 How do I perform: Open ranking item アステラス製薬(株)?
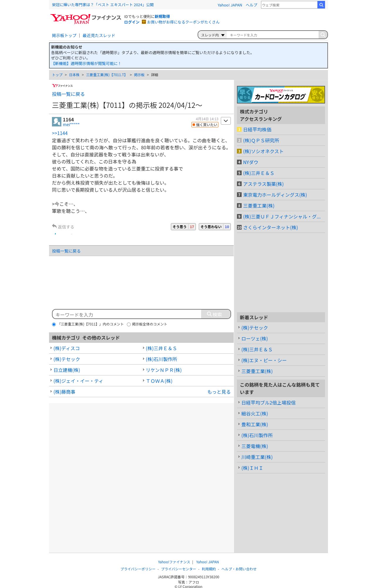[x=263, y=184]
